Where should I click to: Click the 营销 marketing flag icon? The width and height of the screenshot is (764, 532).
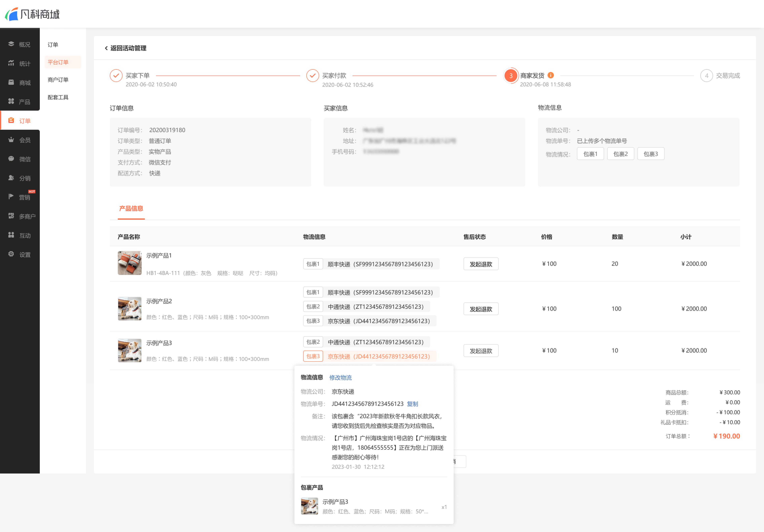(11, 197)
